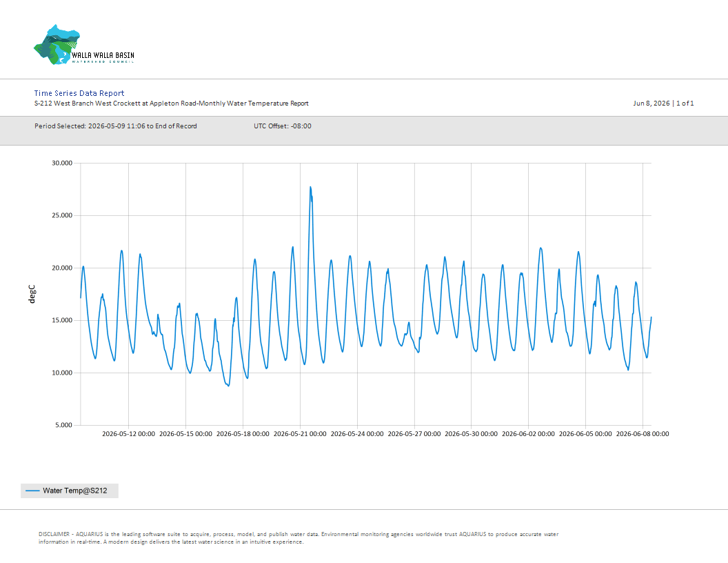The width and height of the screenshot is (728, 563).
Task: Click the 2026-05-12 00:00 x-axis label
Action: (x=129, y=434)
